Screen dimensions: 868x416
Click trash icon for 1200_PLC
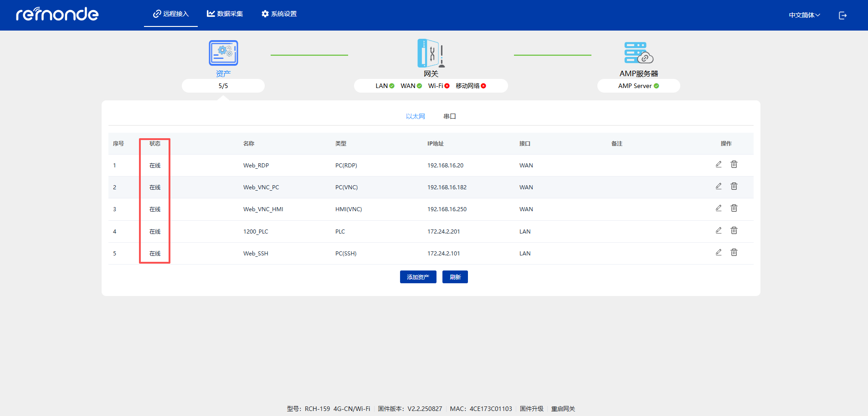tap(734, 230)
